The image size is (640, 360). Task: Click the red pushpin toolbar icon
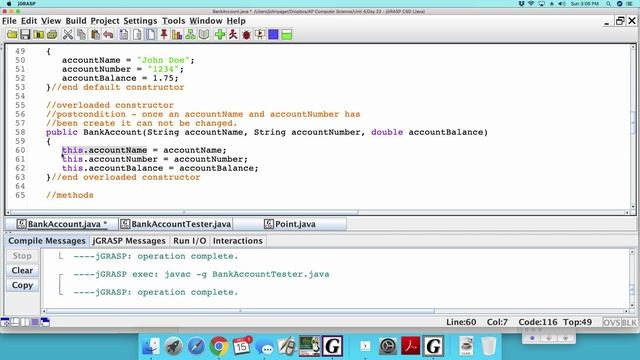pyautogui.click(x=164, y=35)
